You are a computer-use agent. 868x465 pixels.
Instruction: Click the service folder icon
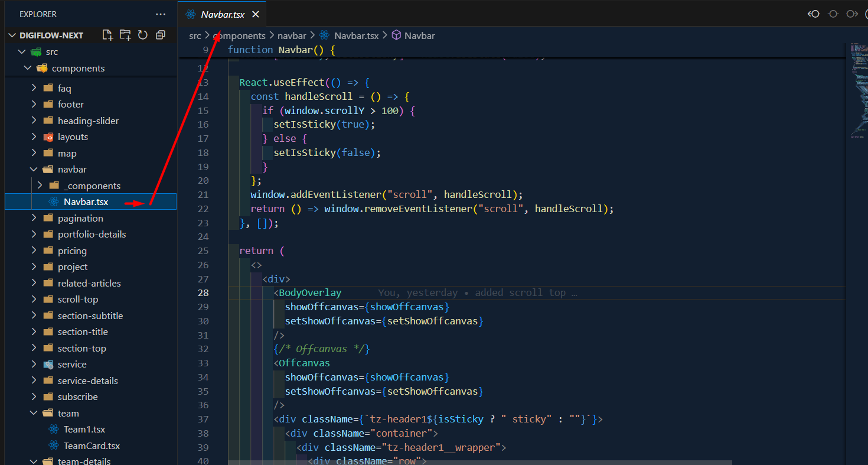click(48, 365)
